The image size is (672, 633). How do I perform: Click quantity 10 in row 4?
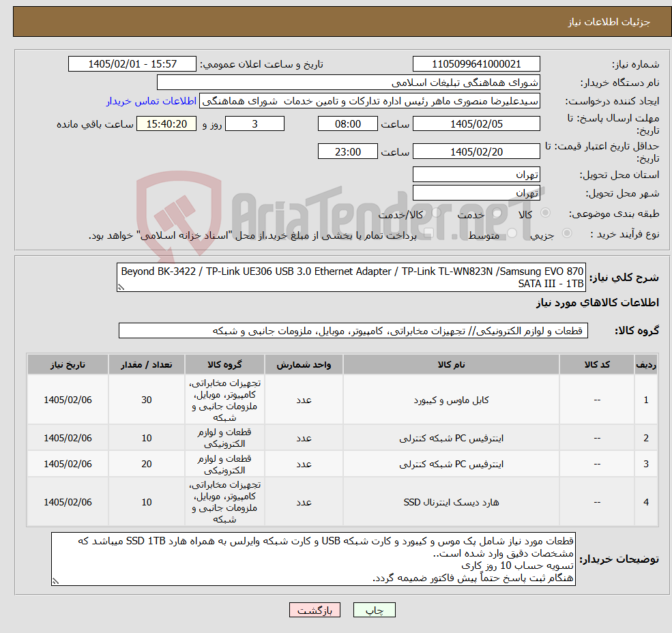147,502
